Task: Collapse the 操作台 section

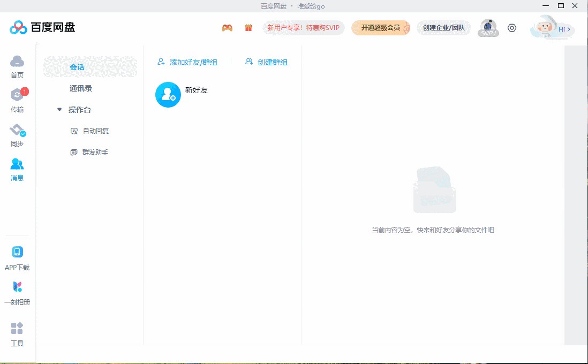Action: click(x=59, y=109)
